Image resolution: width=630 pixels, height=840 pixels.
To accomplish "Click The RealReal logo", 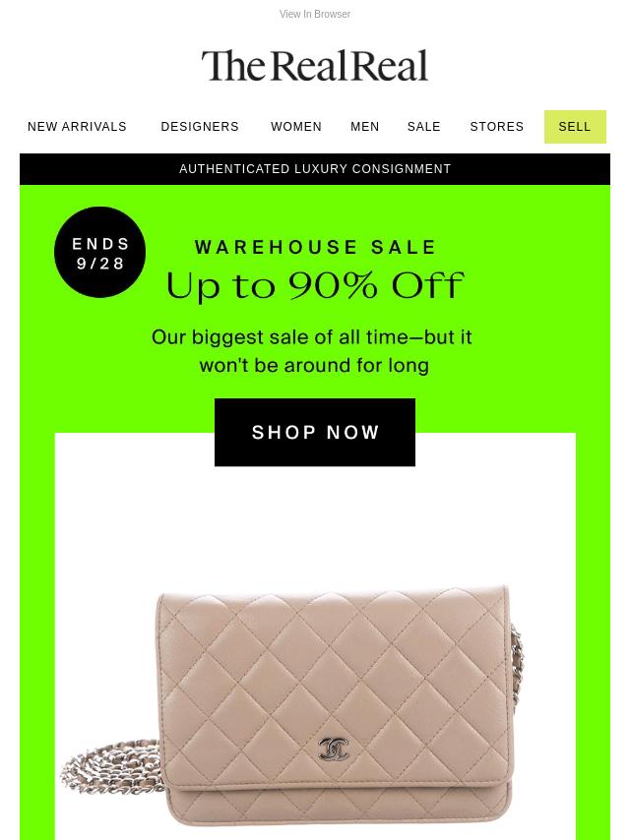I will tap(315, 66).
